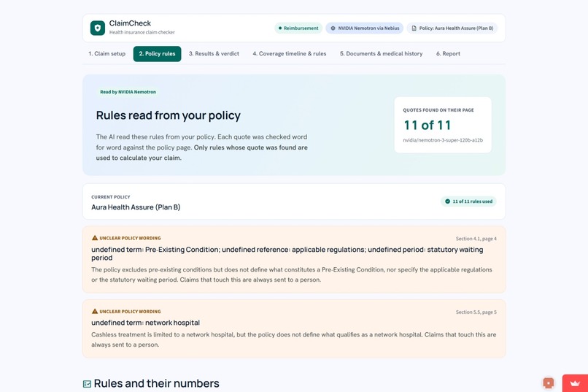
Task: Click the warning icon on network hospital card
Action: coord(95,312)
